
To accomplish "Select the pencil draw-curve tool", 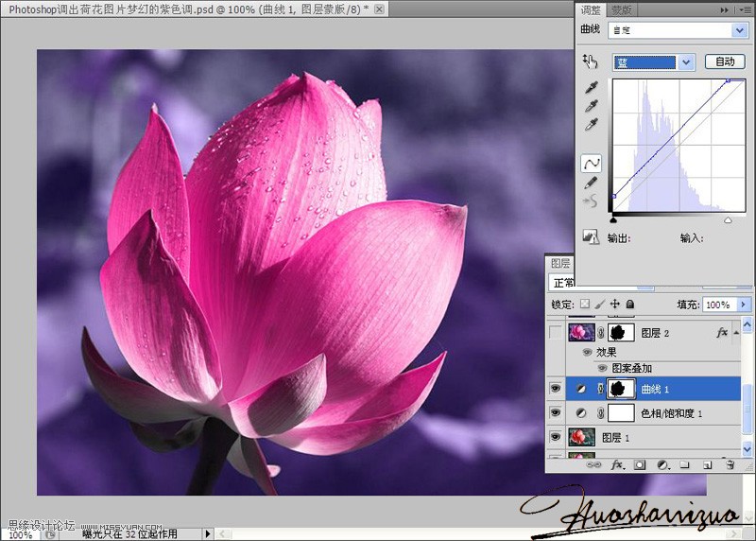I will pos(592,183).
